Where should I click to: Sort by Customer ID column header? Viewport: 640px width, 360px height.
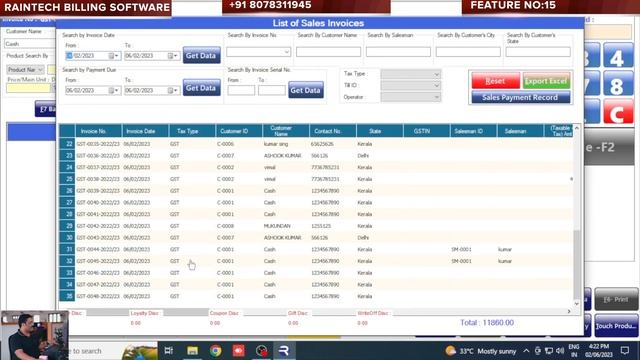pos(239,131)
